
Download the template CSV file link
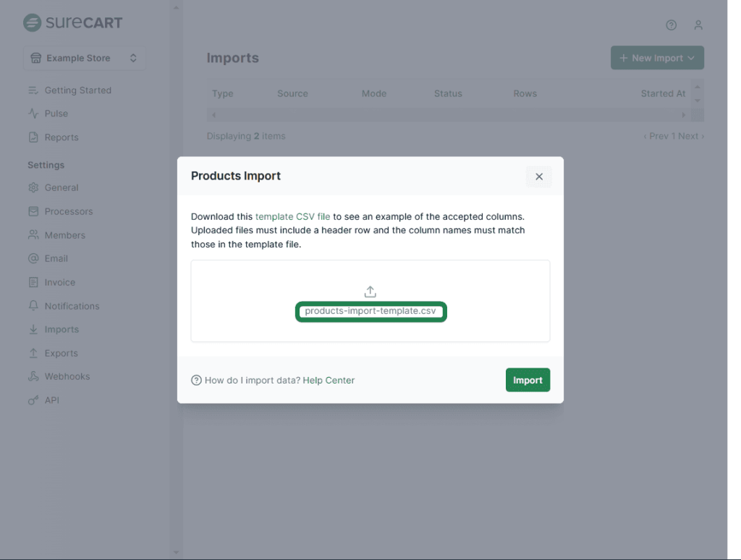pyautogui.click(x=292, y=216)
